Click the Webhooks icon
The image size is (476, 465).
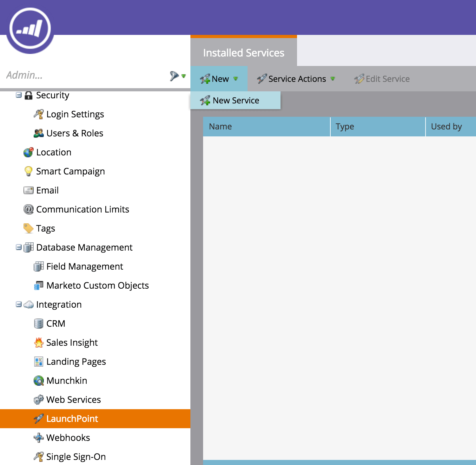point(38,438)
